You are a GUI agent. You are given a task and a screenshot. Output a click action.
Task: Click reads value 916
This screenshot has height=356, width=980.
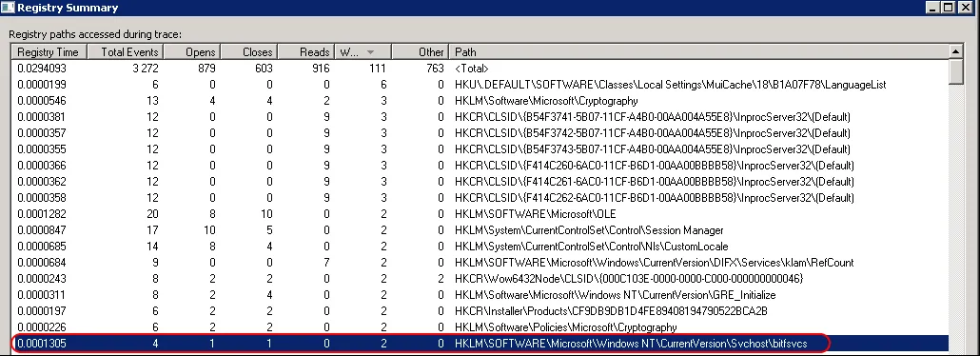(x=321, y=69)
